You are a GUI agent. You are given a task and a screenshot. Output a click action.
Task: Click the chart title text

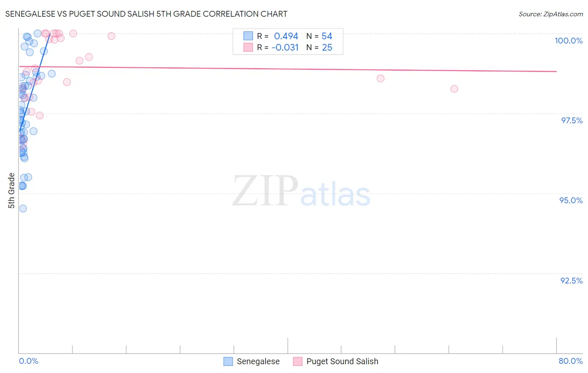[x=146, y=14]
